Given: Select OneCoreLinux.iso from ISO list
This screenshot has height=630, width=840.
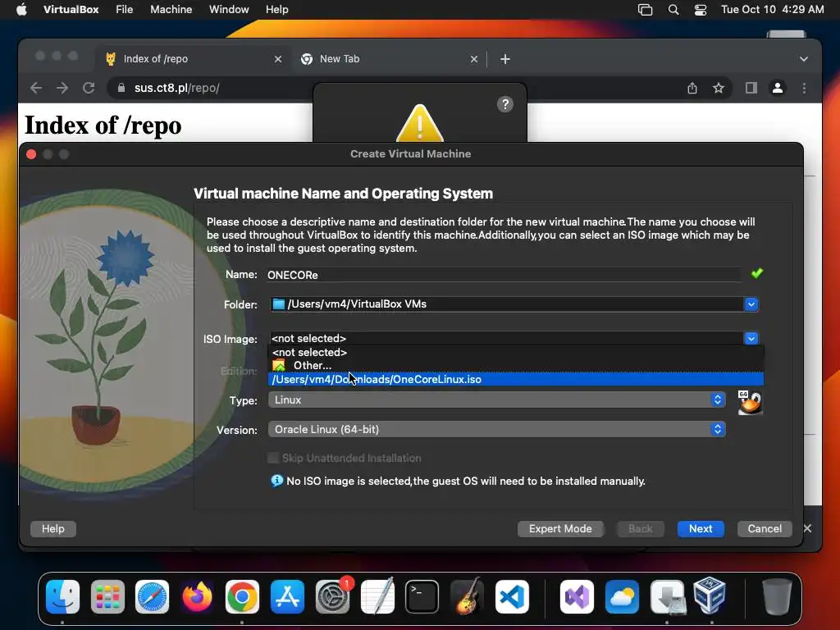Looking at the screenshot, I should click(516, 379).
